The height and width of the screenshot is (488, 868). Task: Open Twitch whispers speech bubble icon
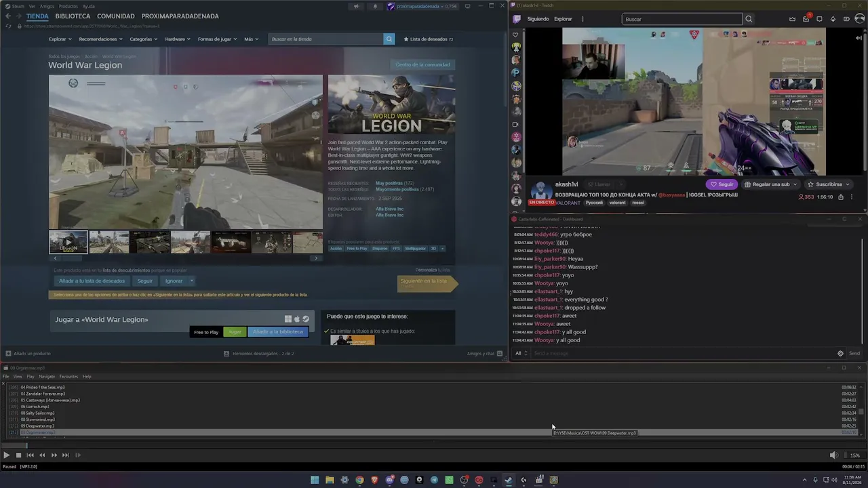(x=819, y=19)
